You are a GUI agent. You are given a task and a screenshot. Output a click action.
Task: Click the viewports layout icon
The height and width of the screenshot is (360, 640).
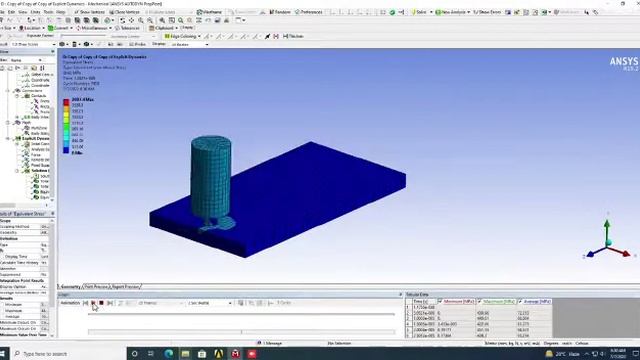pos(239,20)
